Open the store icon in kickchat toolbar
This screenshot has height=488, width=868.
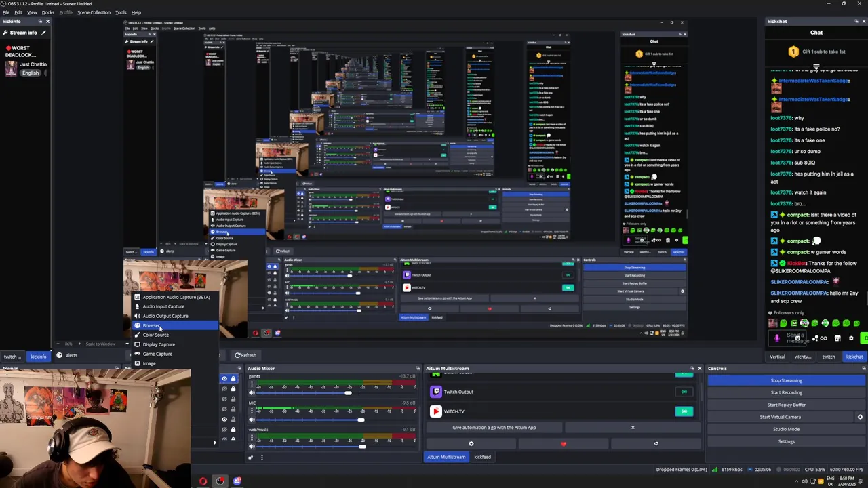837,338
